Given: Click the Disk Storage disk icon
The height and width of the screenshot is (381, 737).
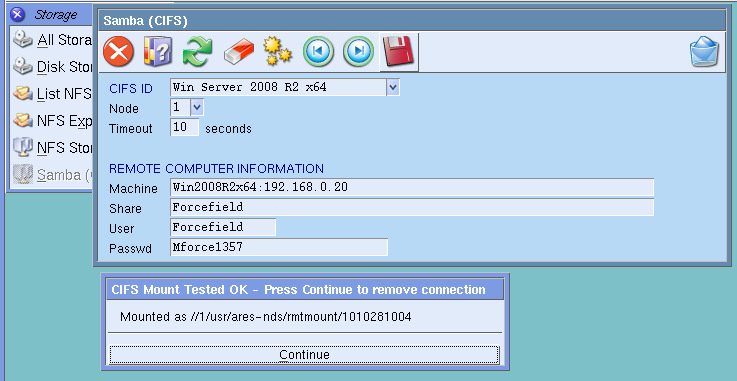Looking at the screenshot, I should click(x=23, y=66).
